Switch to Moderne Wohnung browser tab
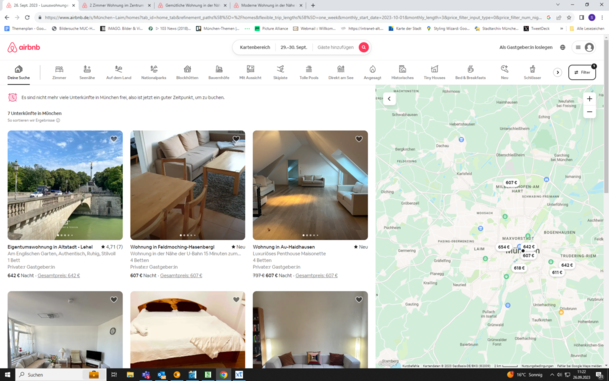Screen dimensions: 609x381 268,5
